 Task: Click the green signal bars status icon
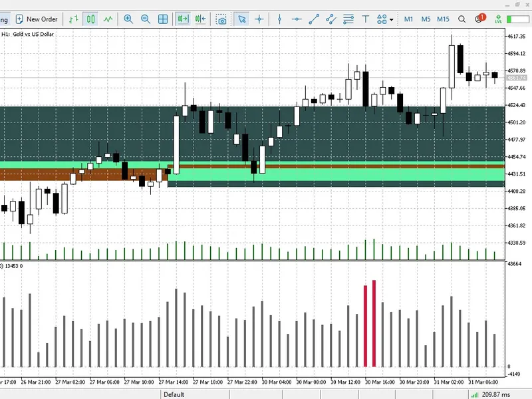click(474, 395)
